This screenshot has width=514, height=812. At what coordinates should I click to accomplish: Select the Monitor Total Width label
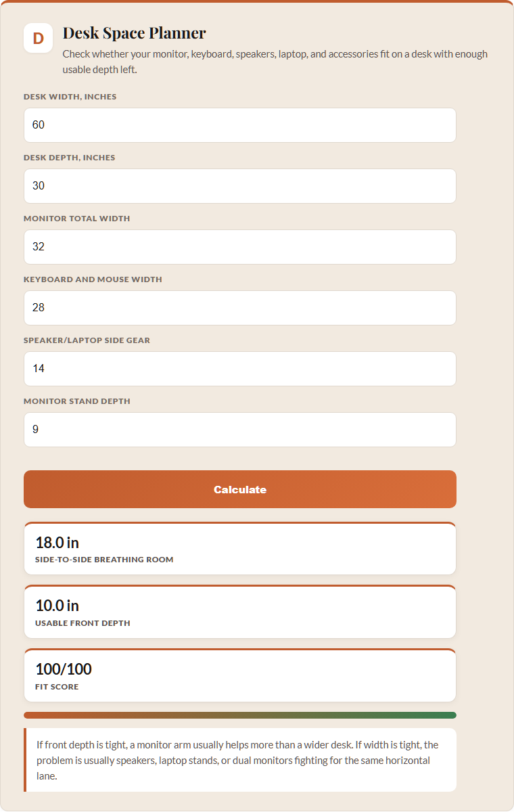pos(77,219)
